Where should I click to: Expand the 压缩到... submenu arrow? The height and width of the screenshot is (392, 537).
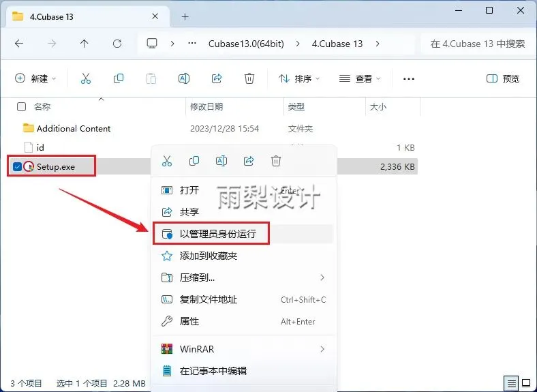pyautogui.click(x=322, y=277)
